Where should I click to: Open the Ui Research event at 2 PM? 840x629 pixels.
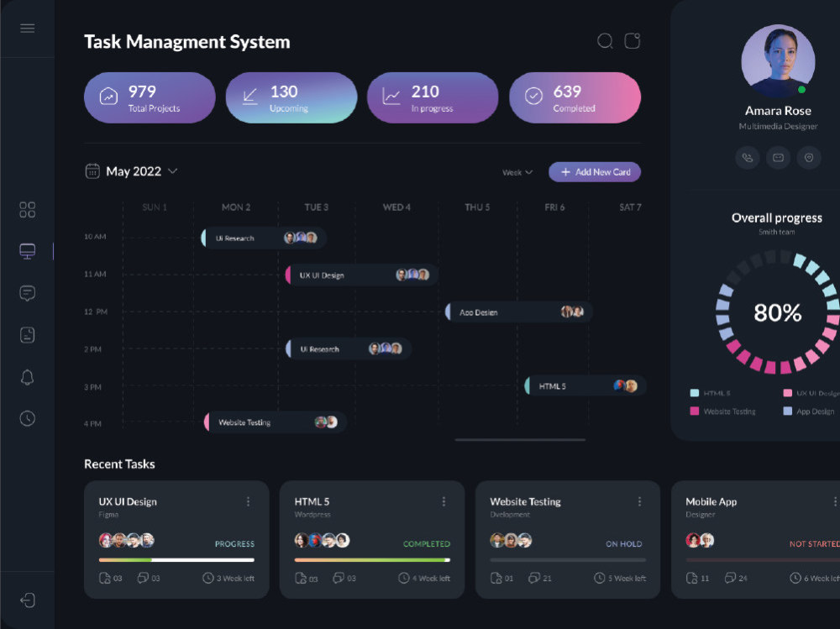(349, 349)
